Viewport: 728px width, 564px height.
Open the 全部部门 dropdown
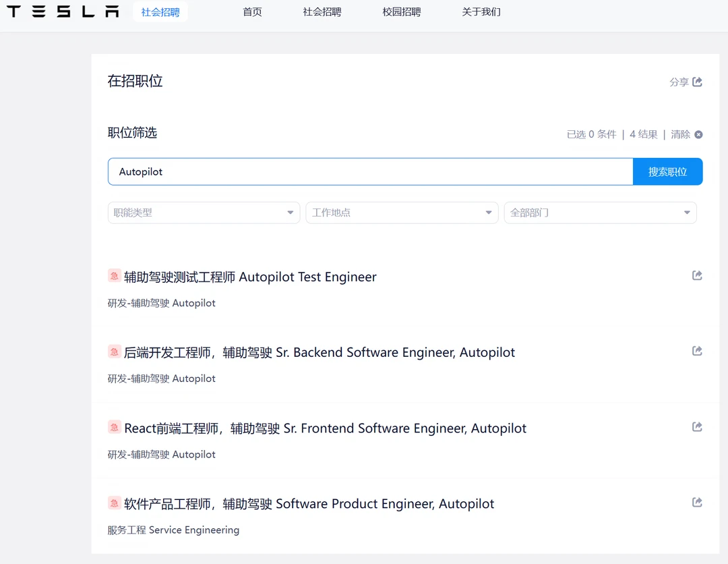point(601,213)
